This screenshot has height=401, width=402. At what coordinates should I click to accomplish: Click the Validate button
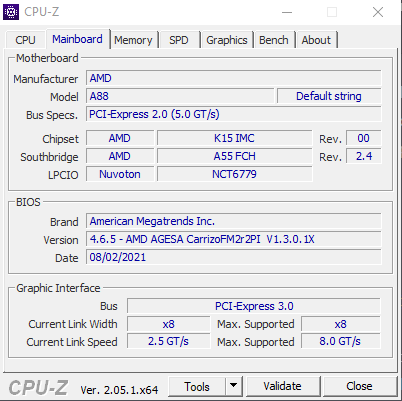282,386
